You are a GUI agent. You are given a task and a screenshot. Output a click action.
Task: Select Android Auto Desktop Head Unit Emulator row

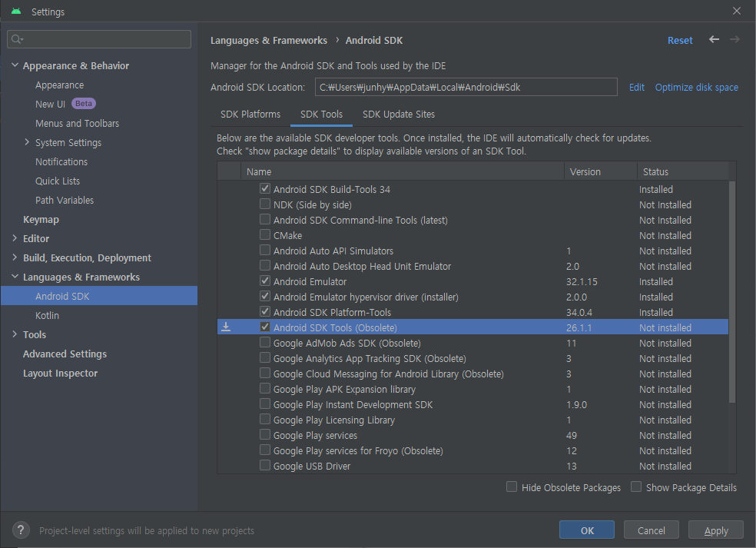point(472,266)
